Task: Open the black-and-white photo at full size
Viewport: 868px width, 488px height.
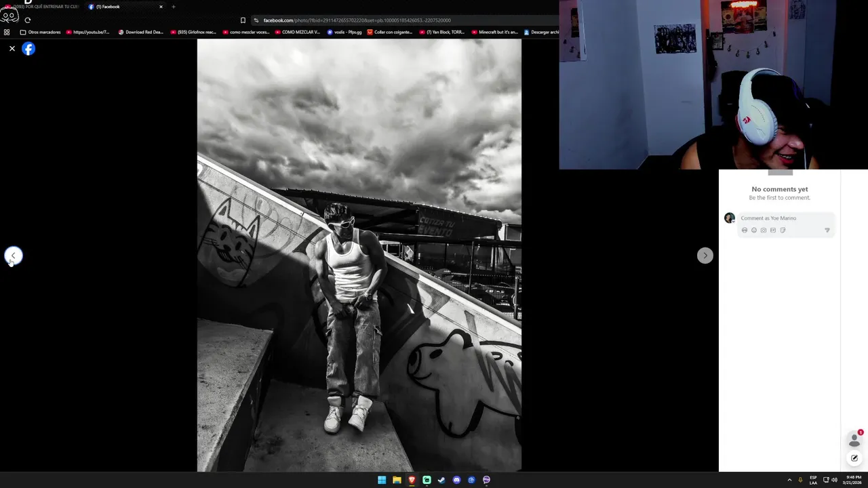Action: coord(359,255)
